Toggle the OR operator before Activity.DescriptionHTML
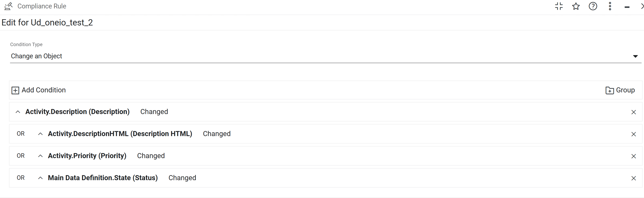 pyautogui.click(x=21, y=134)
